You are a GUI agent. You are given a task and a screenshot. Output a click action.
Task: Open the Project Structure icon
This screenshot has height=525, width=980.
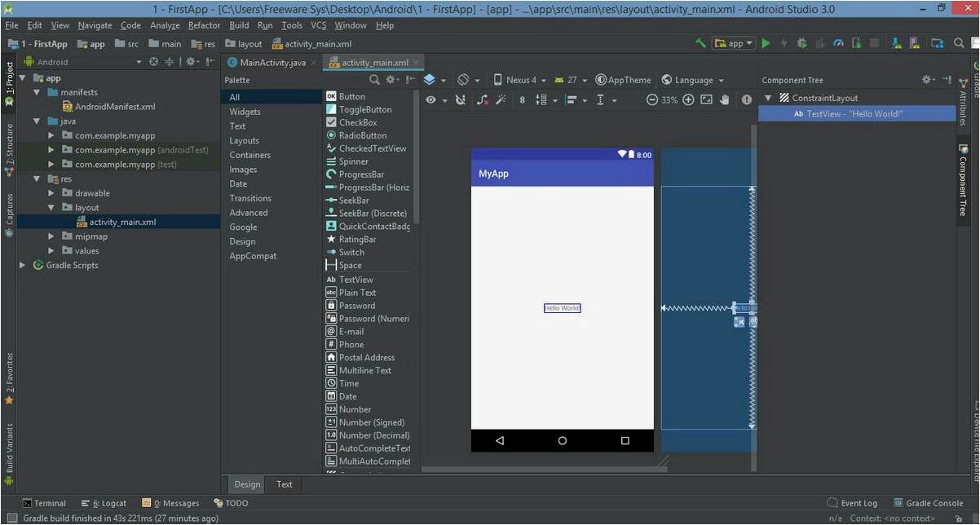point(938,44)
